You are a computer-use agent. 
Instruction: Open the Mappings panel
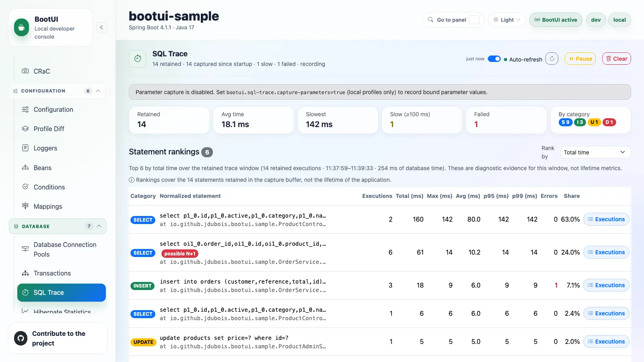pyautogui.click(x=61, y=206)
